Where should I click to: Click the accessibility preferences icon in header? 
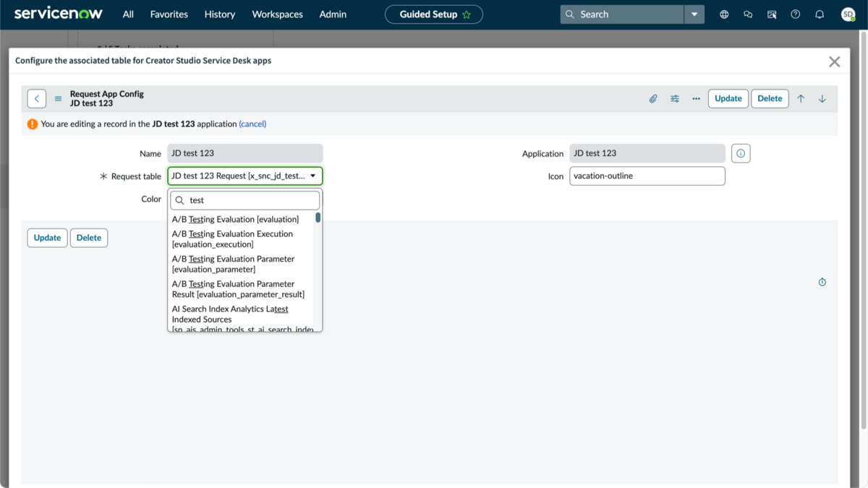772,14
